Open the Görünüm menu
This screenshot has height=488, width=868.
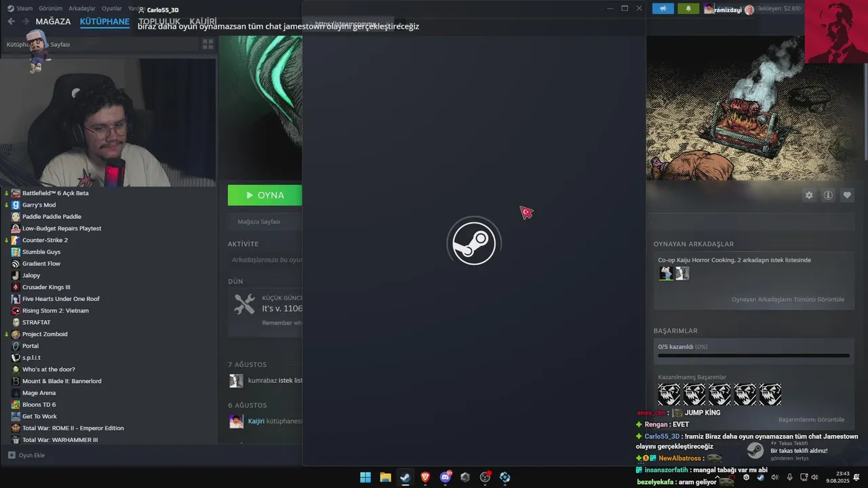tap(51, 9)
